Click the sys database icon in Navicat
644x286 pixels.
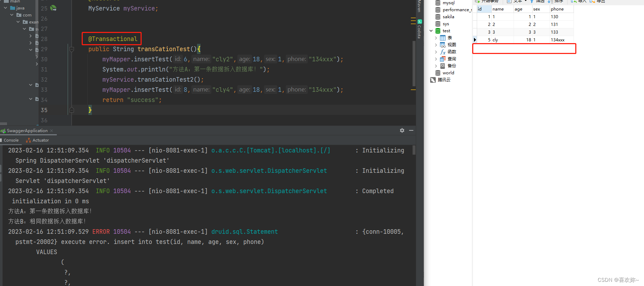(438, 24)
